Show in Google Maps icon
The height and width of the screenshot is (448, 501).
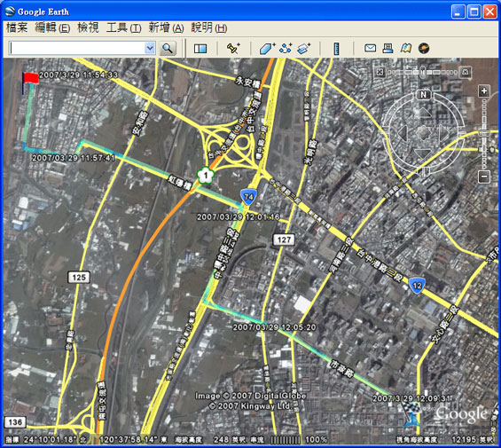click(x=406, y=48)
